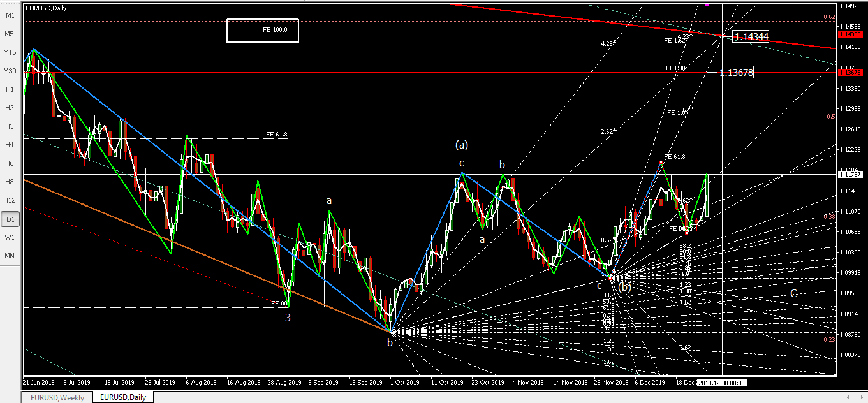Switch to W1 weekly timeframe
Screen dimensions: 868x403
(10, 237)
